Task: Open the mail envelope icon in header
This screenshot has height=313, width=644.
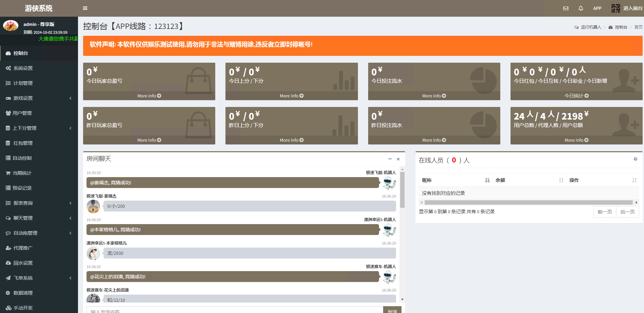Action: pos(566,8)
